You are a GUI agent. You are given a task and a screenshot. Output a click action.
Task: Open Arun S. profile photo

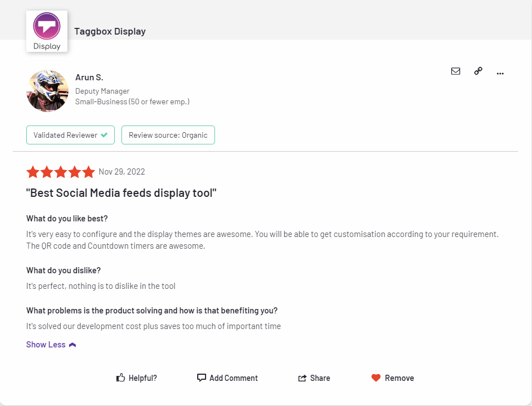pos(47,91)
